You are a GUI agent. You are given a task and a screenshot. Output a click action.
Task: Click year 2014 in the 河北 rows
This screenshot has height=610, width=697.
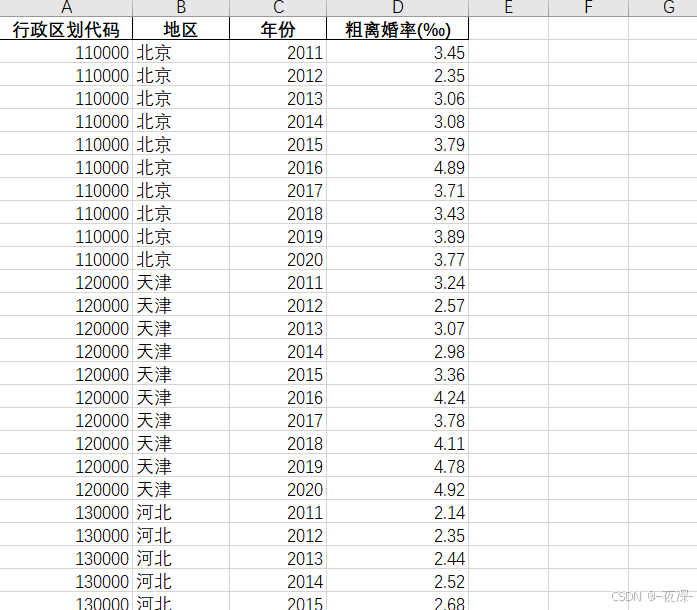point(278,582)
